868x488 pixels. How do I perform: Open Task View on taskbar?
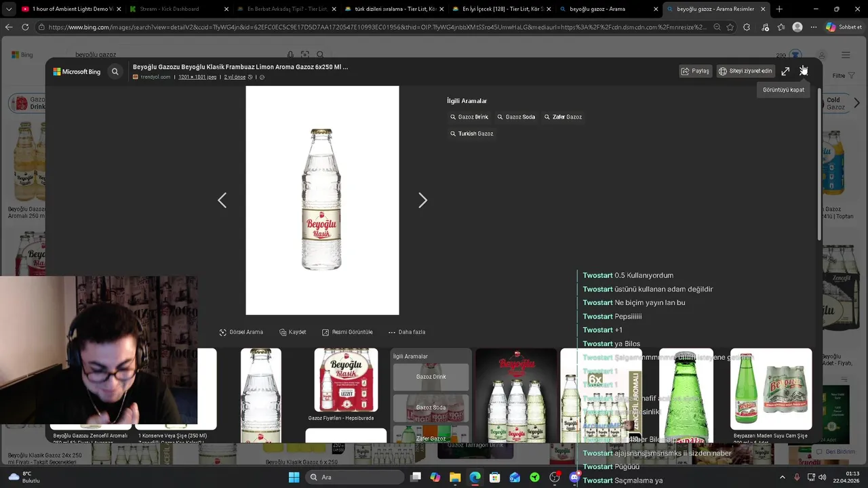(x=416, y=477)
